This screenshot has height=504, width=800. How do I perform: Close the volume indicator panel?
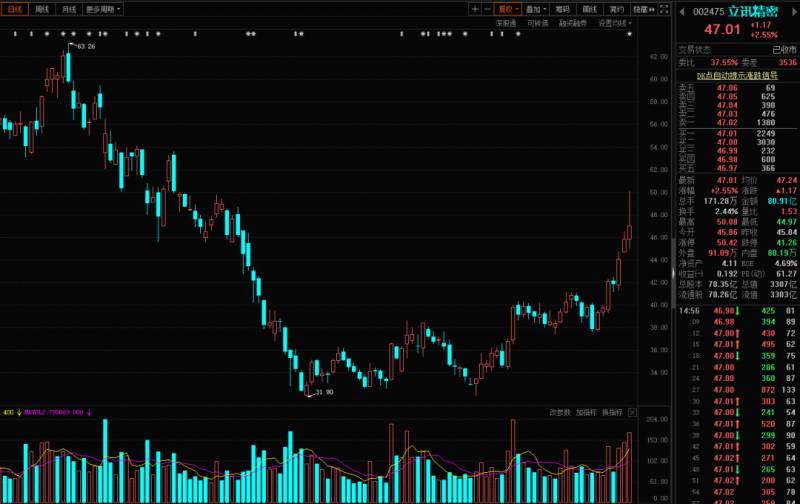pos(632,412)
